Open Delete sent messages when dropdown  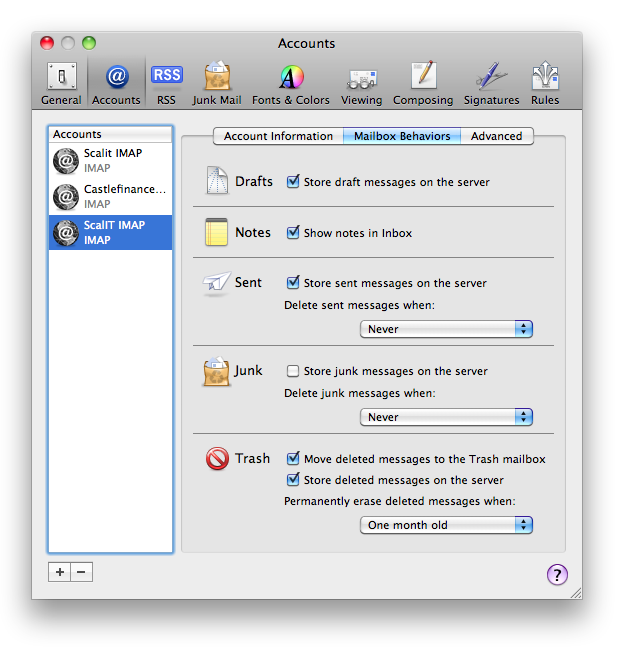[446, 329]
